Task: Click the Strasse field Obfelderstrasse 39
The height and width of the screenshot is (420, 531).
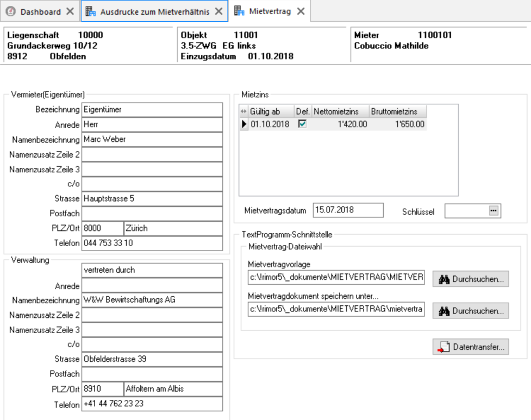Action: coord(152,360)
